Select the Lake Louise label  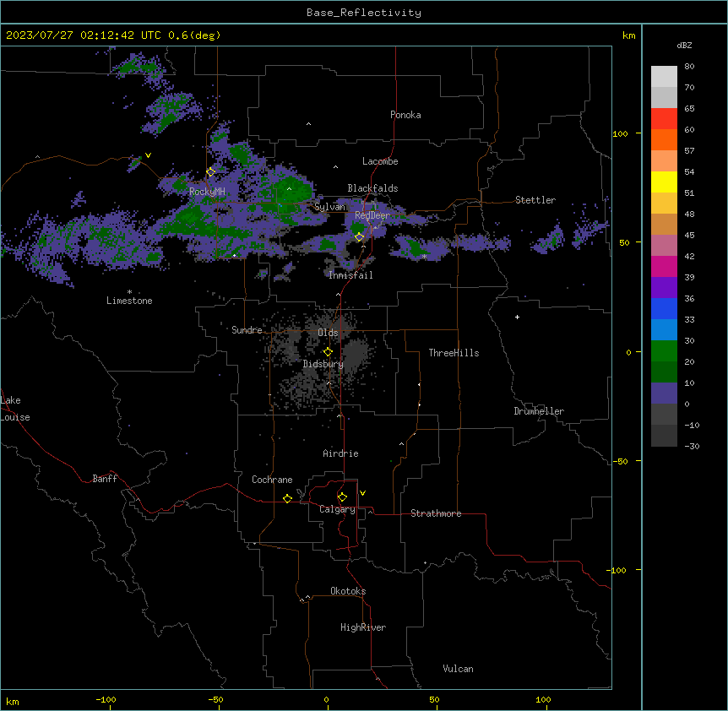(x=15, y=409)
